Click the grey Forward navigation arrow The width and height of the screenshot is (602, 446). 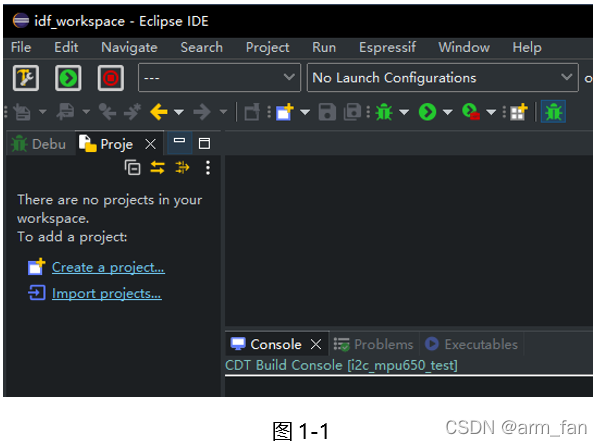tap(202, 112)
